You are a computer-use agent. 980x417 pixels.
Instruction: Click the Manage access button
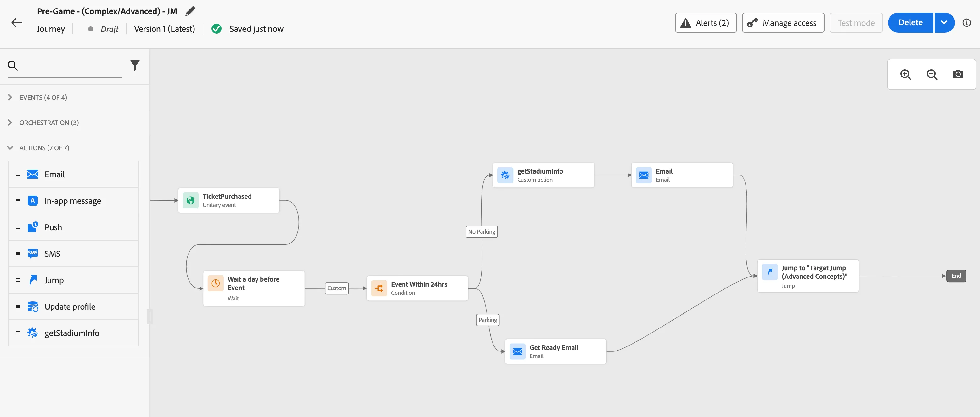coord(783,23)
